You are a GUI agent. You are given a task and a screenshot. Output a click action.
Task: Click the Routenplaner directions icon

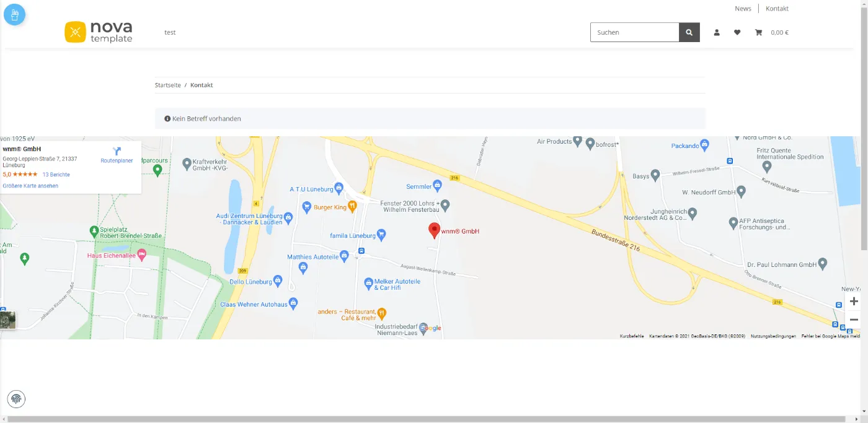[x=117, y=151]
